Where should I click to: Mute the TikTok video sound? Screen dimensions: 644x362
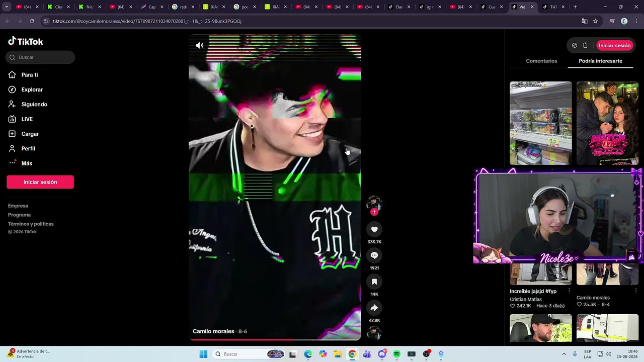pos(200,45)
